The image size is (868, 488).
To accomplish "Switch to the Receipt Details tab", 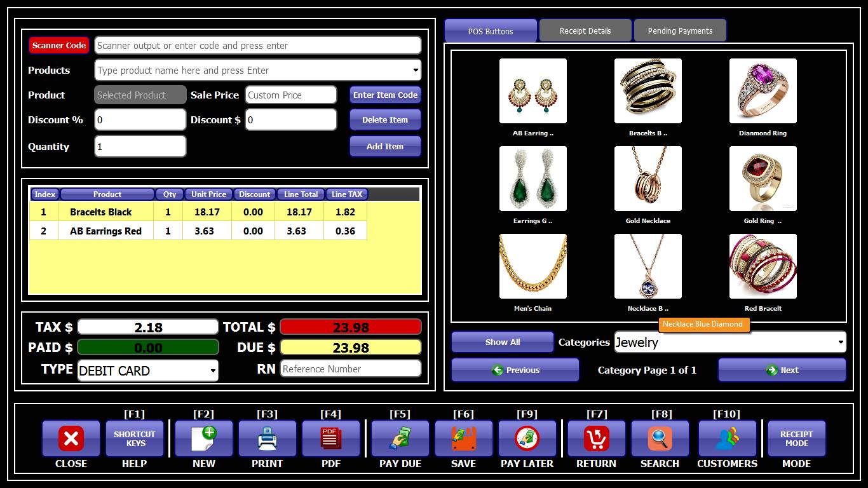I will tap(585, 30).
